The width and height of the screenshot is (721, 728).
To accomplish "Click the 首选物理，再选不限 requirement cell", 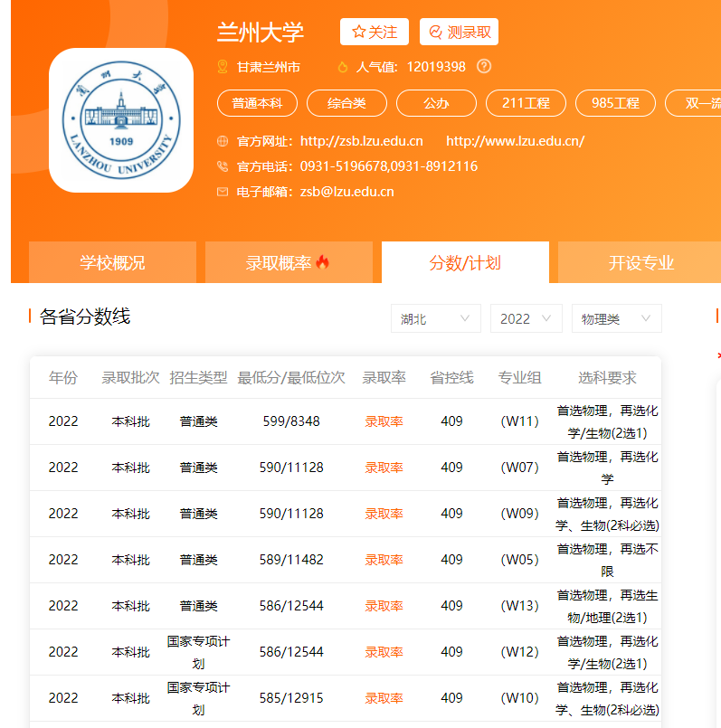I will click(607, 560).
